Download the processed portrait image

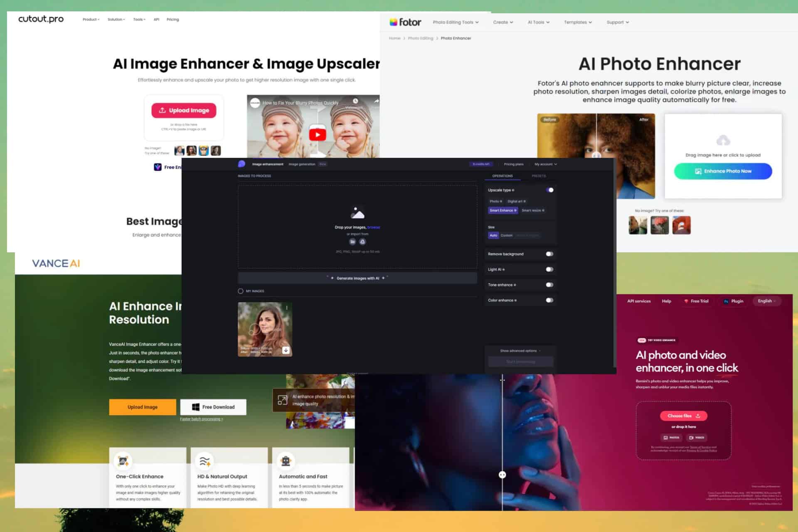click(286, 350)
